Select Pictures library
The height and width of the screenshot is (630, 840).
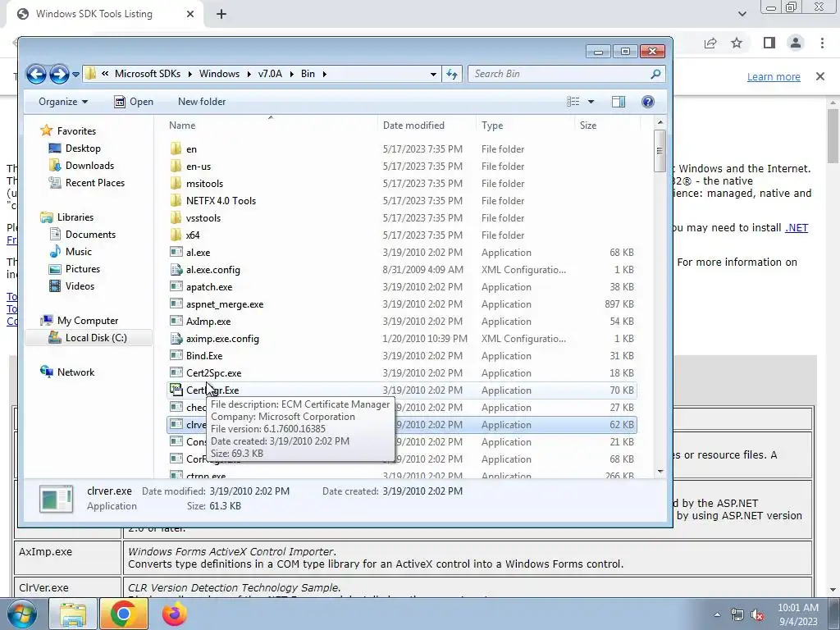click(x=74, y=269)
